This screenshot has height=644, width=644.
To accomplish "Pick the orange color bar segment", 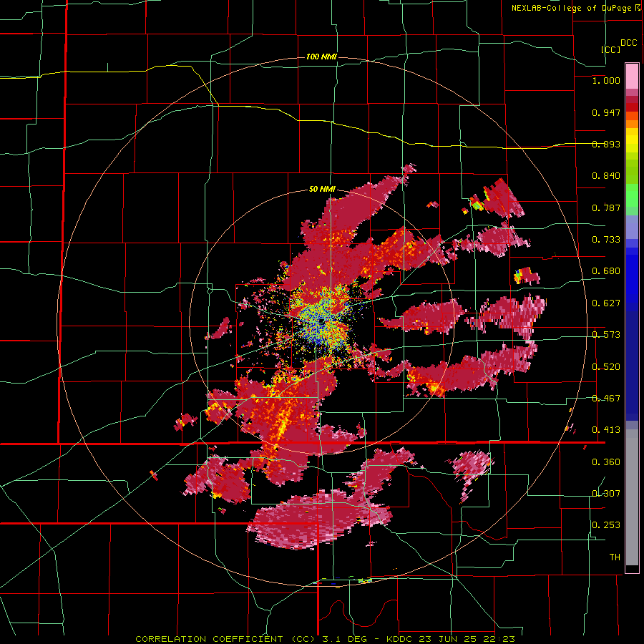I will tap(632, 124).
